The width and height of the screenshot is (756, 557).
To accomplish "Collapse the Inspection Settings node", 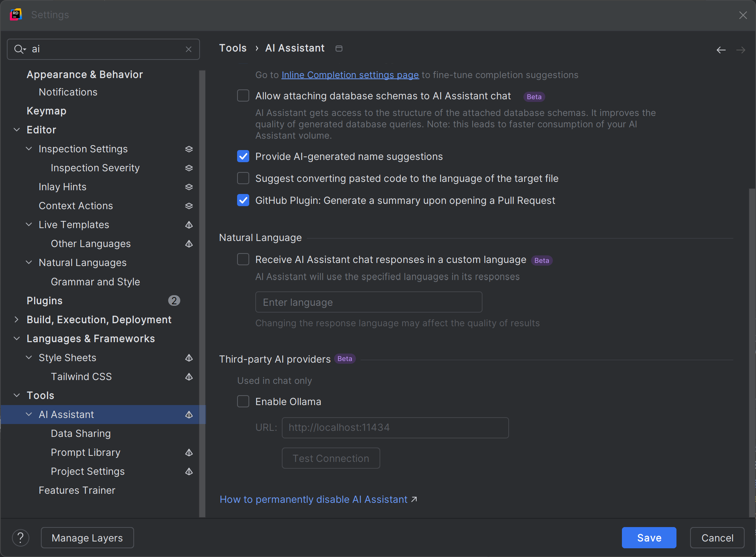I will pyautogui.click(x=29, y=149).
